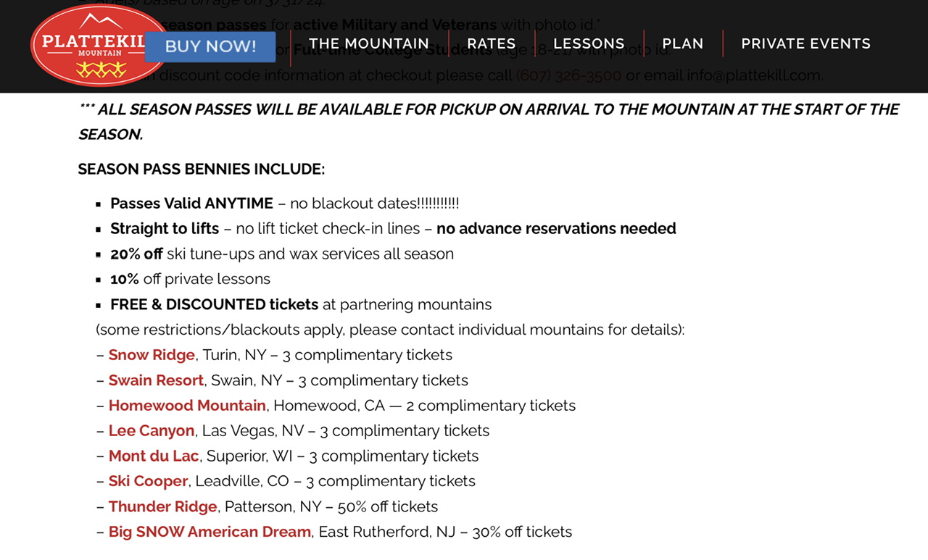This screenshot has height=560, width=928.
Task: Click the SEASON PASS BENNIES INCLUDE heading
Action: pos(202,170)
